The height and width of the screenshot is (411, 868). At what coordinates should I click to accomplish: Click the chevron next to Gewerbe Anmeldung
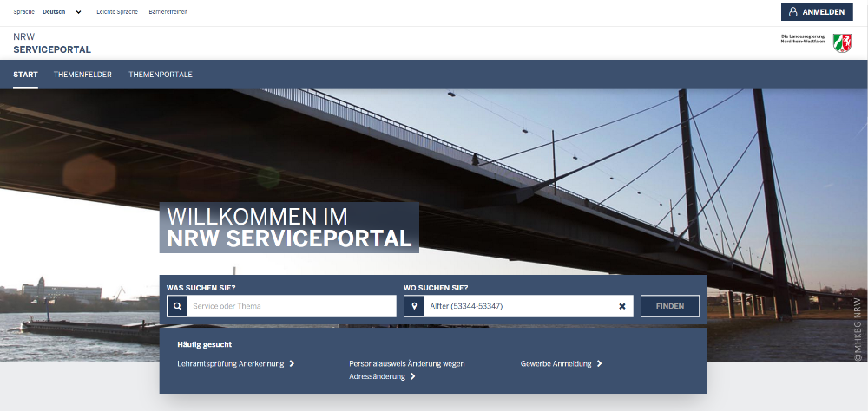(600, 364)
